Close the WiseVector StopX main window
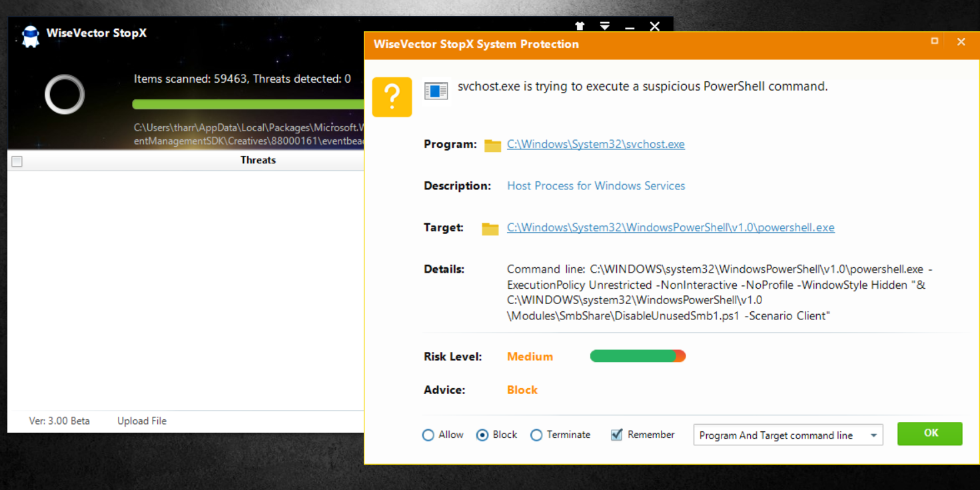Screen dimensions: 980x490 point(655,27)
